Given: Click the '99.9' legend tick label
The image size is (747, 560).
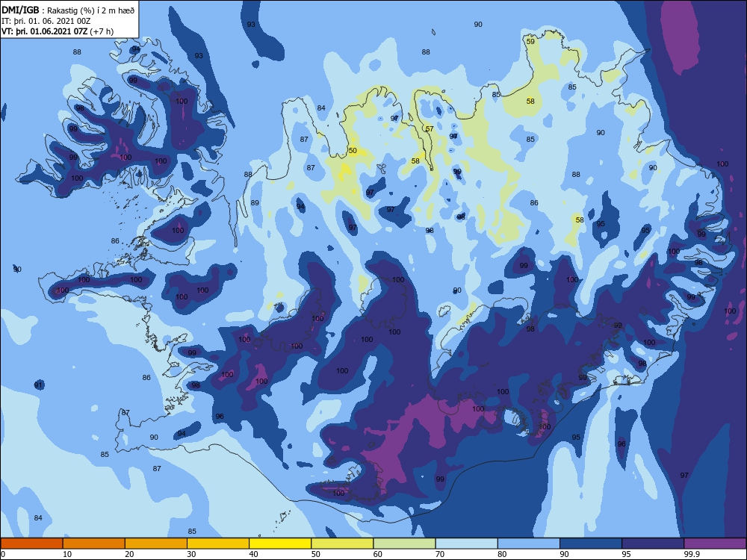Looking at the screenshot, I should point(691,554).
